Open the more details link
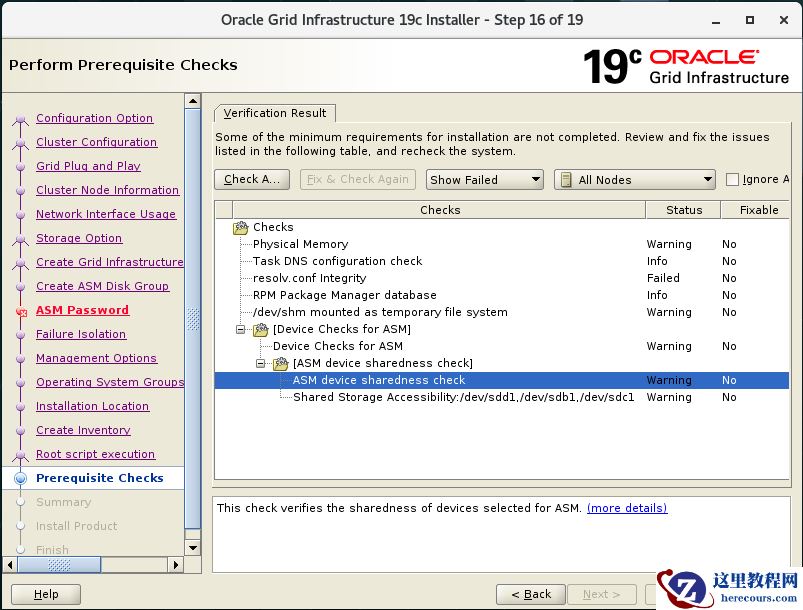803x610 pixels. 627,508
